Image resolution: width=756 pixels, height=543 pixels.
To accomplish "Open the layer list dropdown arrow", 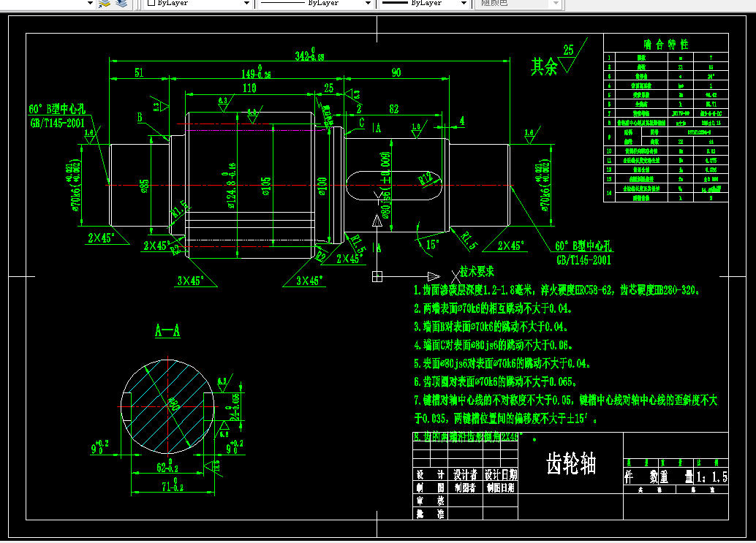I will [x=90, y=4].
